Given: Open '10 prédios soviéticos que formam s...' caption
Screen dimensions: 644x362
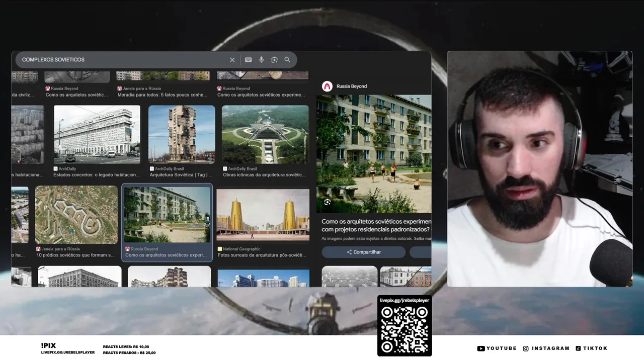Looking at the screenshot, I should pyautogui.click(x=75, y=255).
